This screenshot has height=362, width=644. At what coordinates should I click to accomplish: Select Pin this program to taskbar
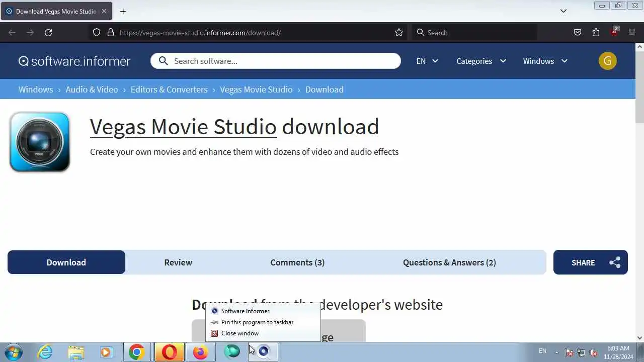pos(263,322)
